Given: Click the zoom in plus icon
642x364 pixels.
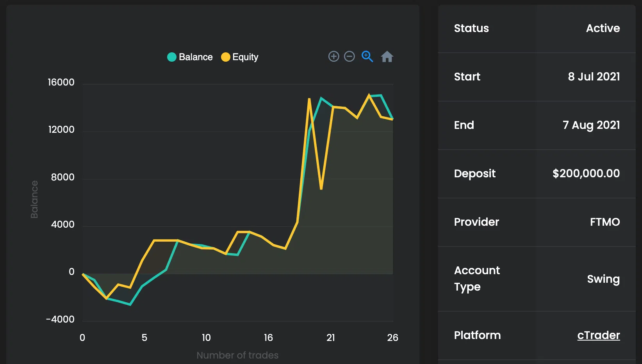Looking at the screenshot, I should coord(333,57).
